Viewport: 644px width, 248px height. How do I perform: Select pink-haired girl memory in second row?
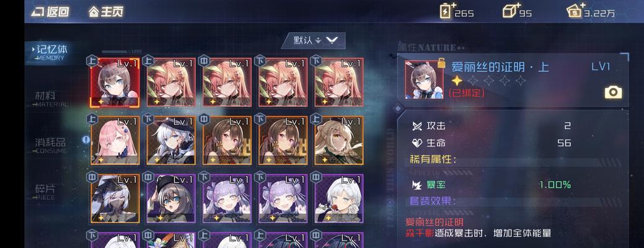pos(115,140)
